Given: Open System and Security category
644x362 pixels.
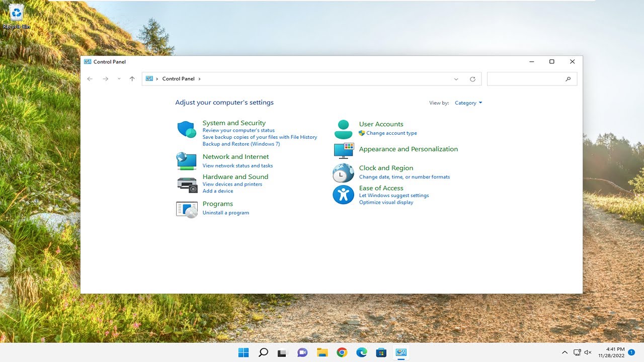Looking at the screenshot, I should 234,123.
